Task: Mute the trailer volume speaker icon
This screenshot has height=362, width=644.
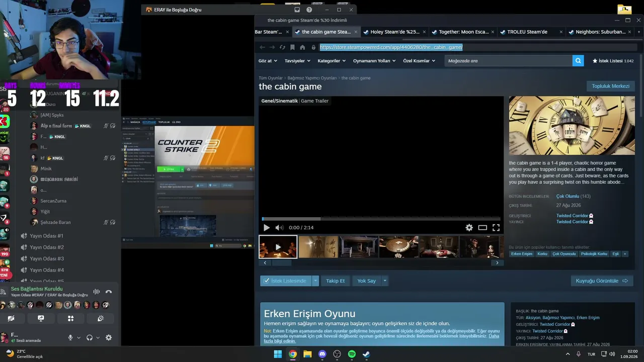Action: (x=279, y=228)
